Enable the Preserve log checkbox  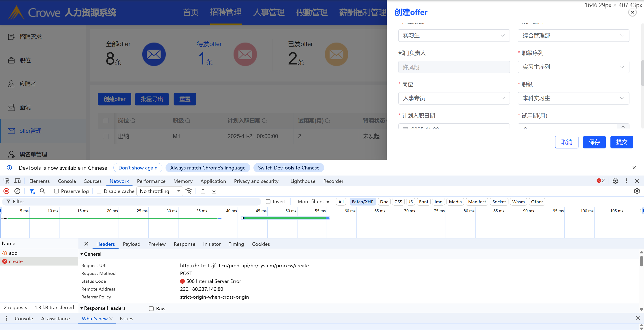57,191
